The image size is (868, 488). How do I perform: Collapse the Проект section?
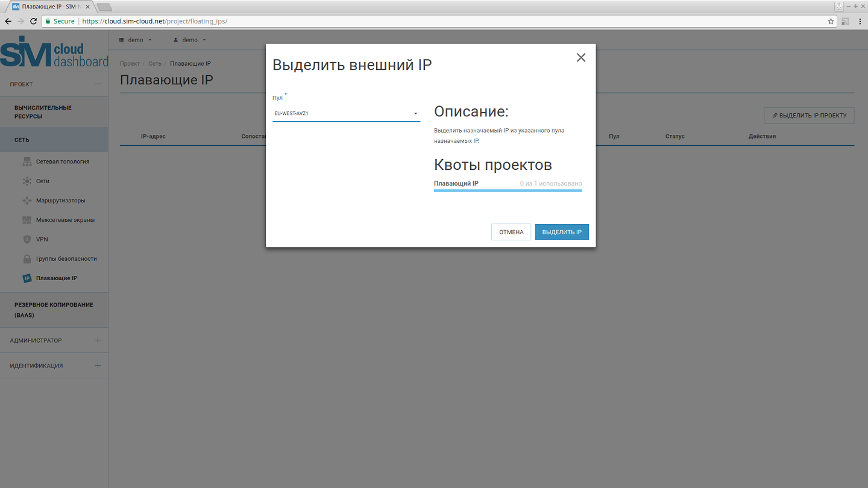(x=98, y=84)
